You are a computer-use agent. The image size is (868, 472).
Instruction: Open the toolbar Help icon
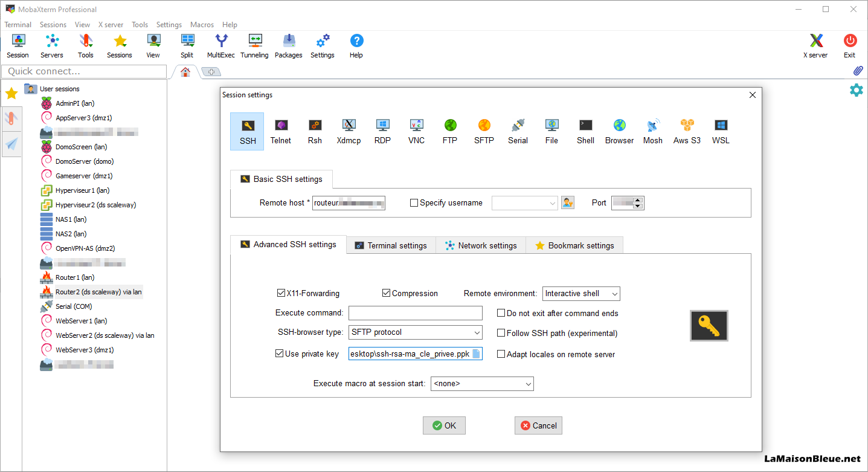coord(356,46)
